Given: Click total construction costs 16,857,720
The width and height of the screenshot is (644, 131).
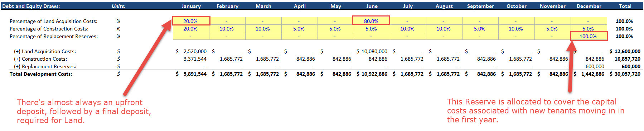Looking at the screenshot, I should 628,59.
